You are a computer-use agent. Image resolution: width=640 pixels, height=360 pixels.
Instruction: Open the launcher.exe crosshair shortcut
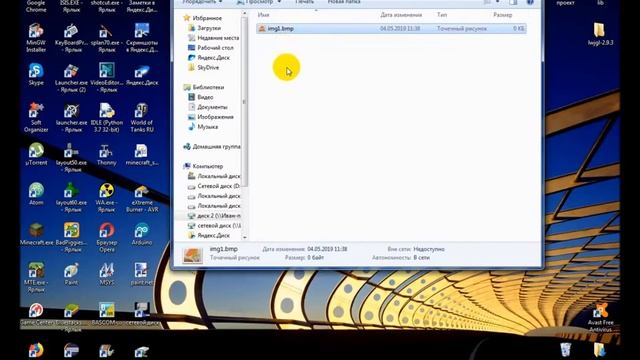[x=71, y=118]
